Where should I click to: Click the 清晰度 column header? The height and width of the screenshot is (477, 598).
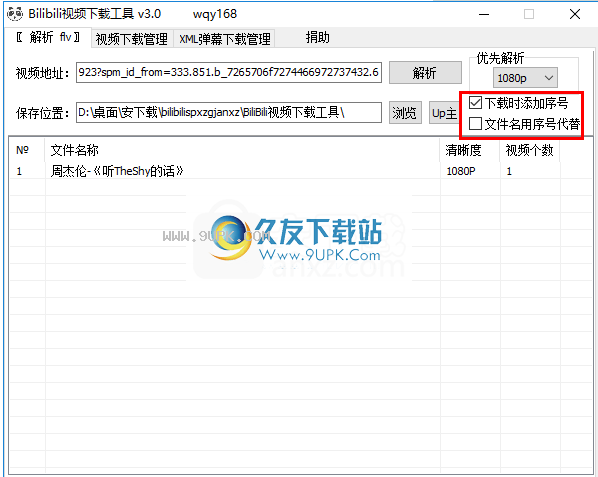pos(470,150)
